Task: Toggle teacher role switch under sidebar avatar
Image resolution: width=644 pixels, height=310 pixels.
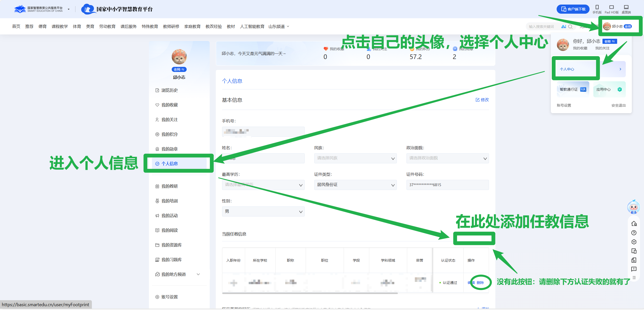Action: [179, 69]
